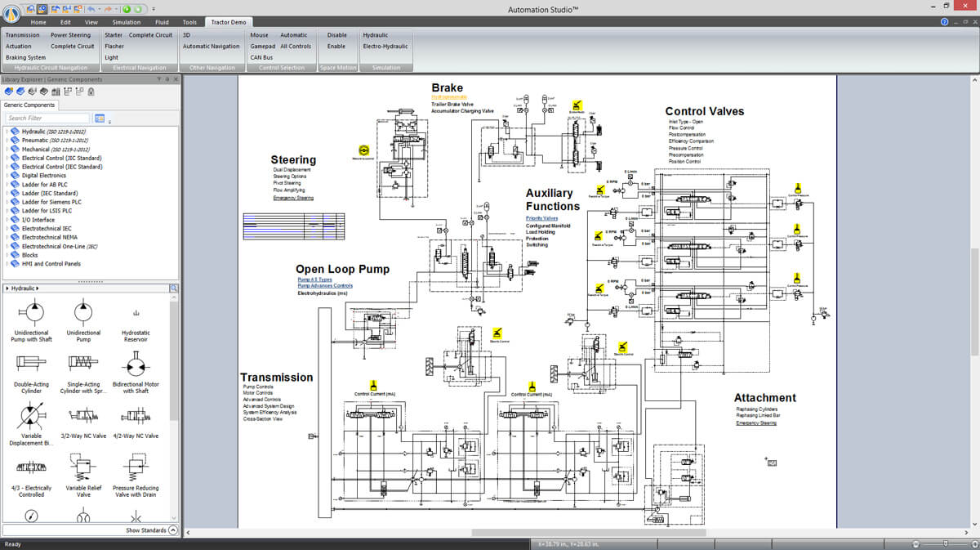
Task: Expand the Pneumatic library tree node
Action: (x=7, y=141)
